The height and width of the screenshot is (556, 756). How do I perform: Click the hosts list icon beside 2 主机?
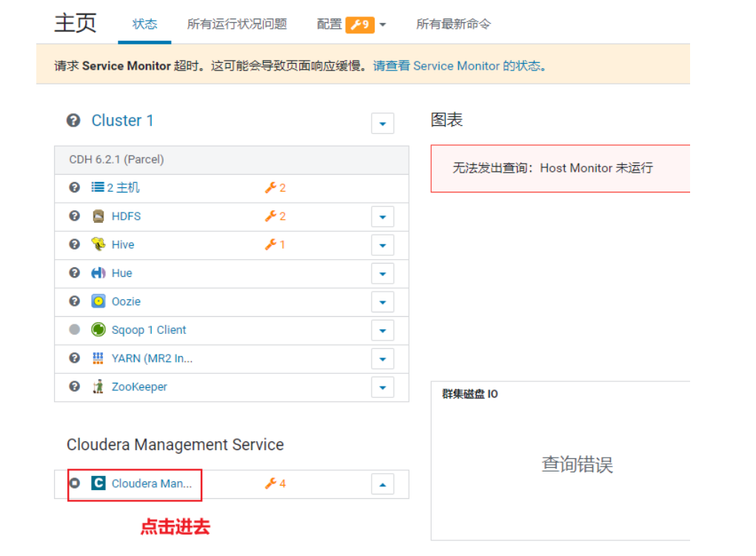click(x=98, y=187)
